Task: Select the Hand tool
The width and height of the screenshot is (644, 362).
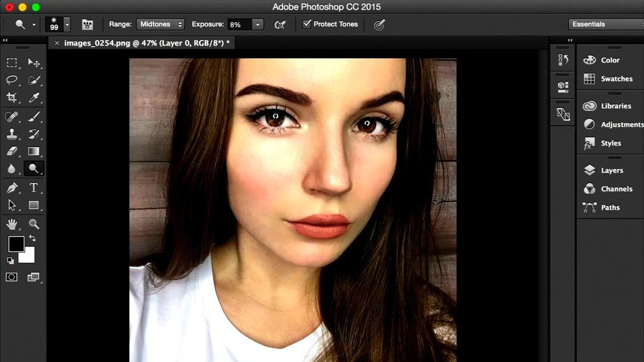Action: [x=12, y=224]
